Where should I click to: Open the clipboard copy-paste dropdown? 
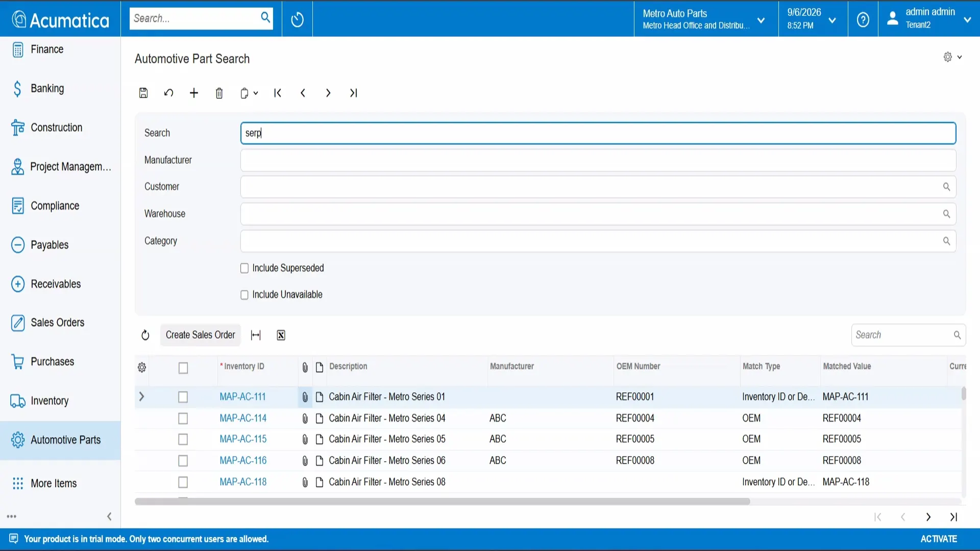click(249, 93)
